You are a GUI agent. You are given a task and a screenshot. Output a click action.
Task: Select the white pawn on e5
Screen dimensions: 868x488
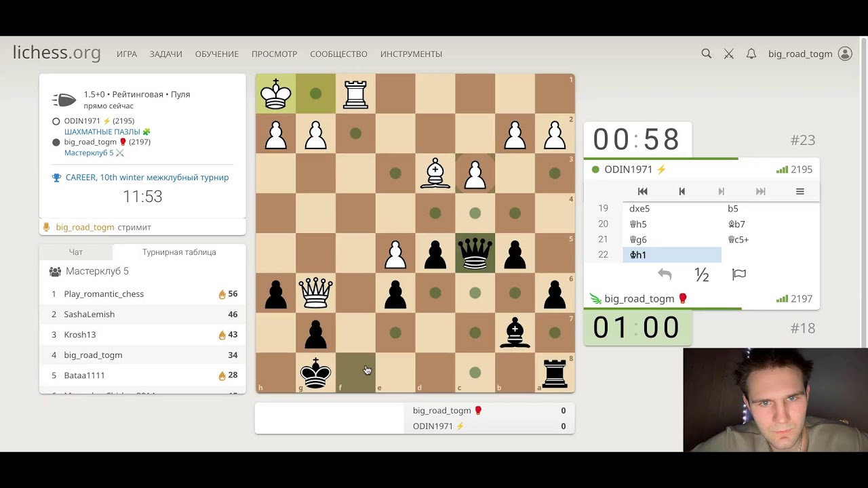(395, 253)
